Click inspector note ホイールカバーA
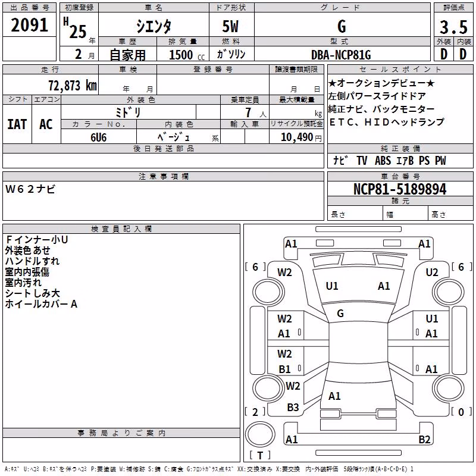 pyautogui.click(x=41, y=304)
